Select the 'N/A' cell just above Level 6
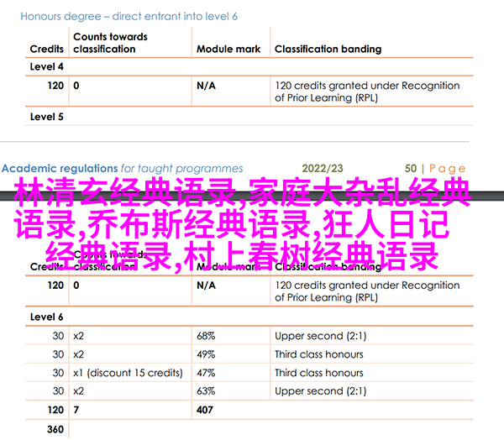Screen dimensions: 504x440 [x=206, y=285]
